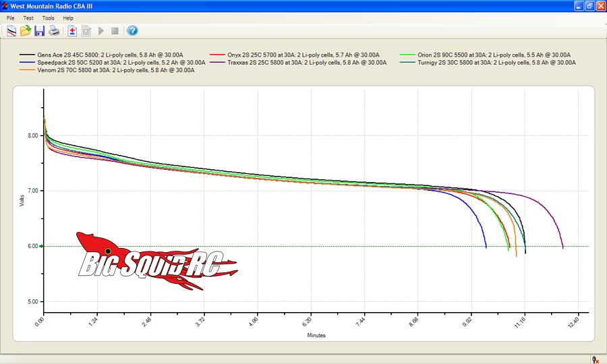The image size is (607, 364).
Task: Start test with play button
Action: (x=101, y=30)
